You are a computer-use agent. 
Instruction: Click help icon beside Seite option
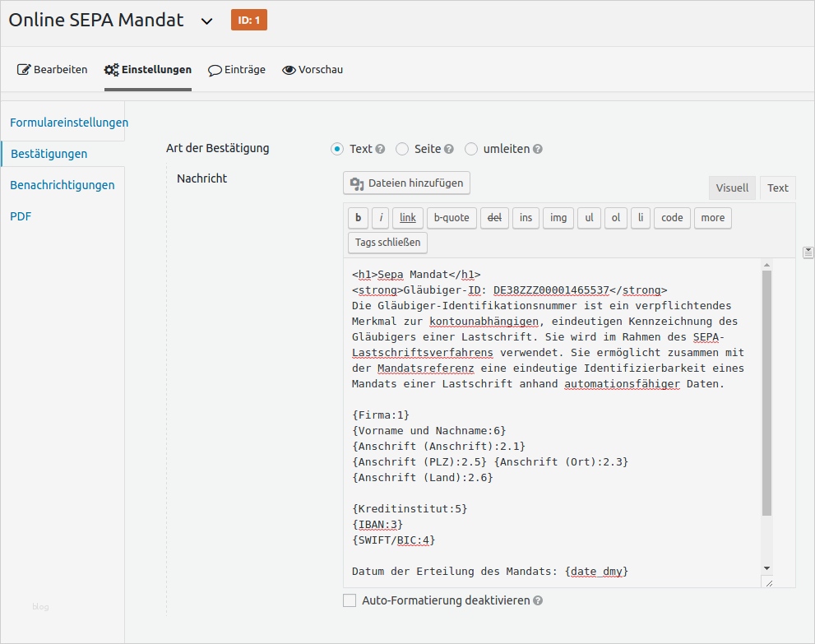tap(449, 150)
